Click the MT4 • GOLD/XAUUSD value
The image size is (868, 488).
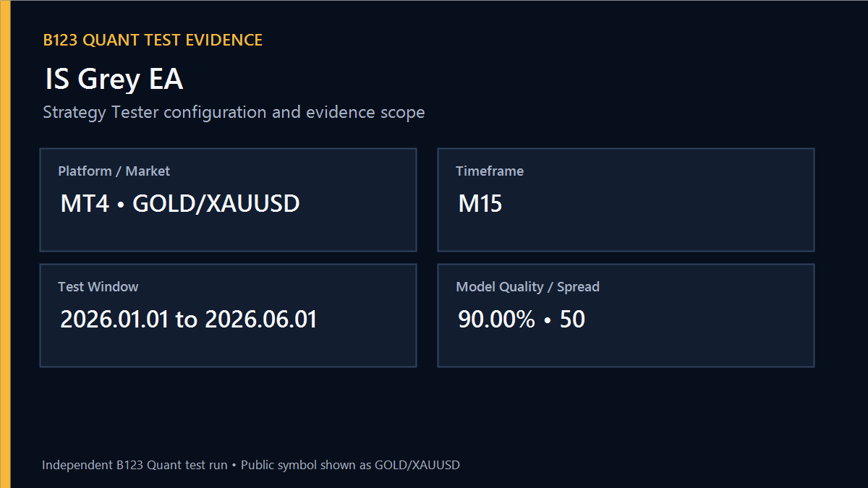[180, 204]
